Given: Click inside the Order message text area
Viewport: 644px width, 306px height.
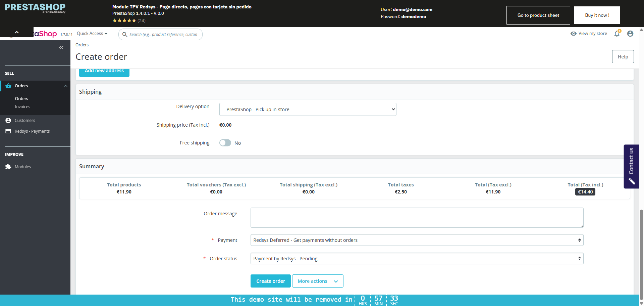Looking at the screenshot, I should pyautogui.click(x=417, y=218).
